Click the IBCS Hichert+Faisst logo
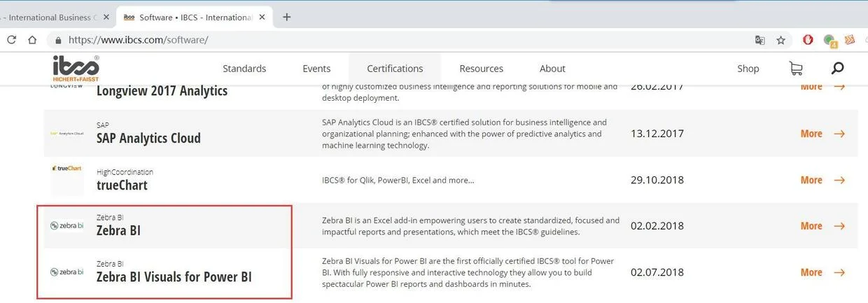The image size is (868, 303). point(76,69)
